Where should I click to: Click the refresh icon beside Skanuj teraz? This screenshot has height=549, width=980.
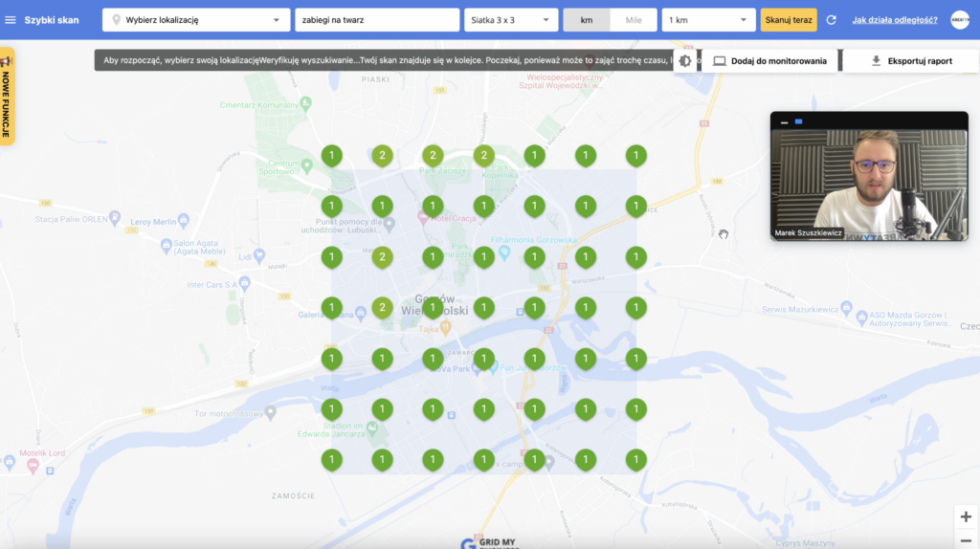tap(831, 20)
